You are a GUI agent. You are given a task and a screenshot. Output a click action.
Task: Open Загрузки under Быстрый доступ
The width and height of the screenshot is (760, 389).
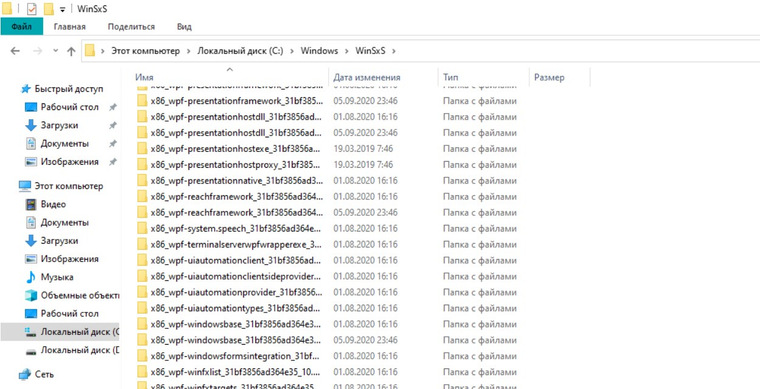click(59, 125)
